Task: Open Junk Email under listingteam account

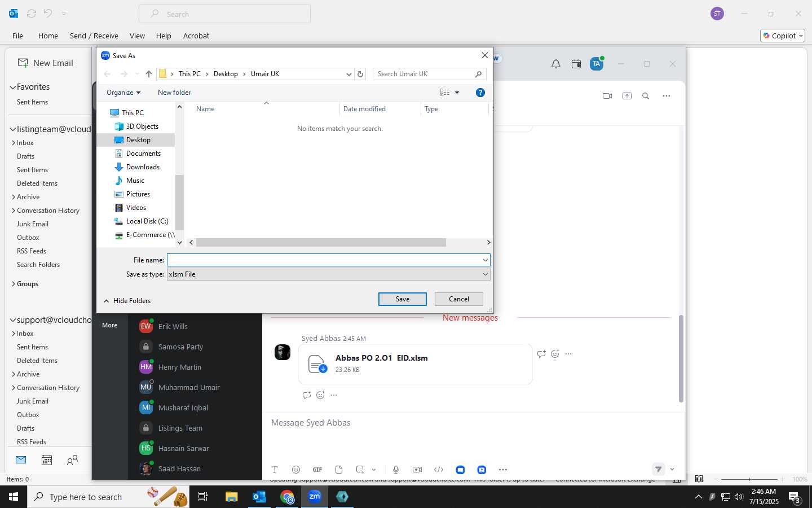Action: [33, 224]
